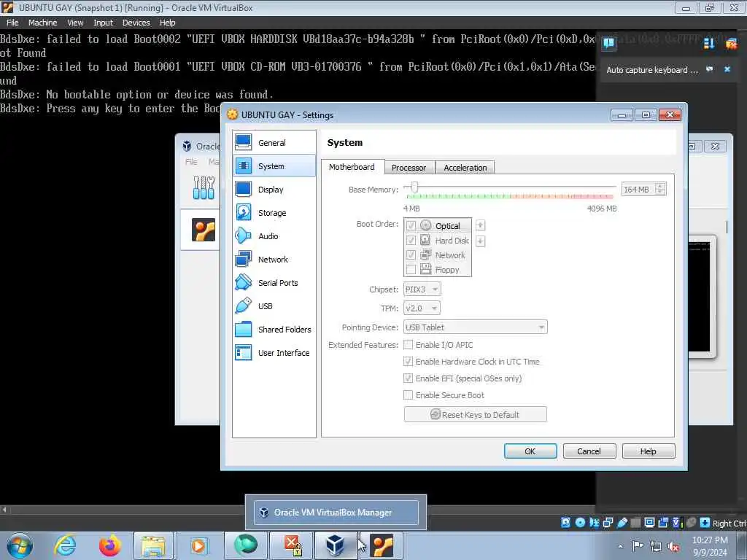This screenshot has height=560, width=747.
Task: Toggle the Optical boot order checkbox
Action: pyautogui.click(x=411, y=225)
